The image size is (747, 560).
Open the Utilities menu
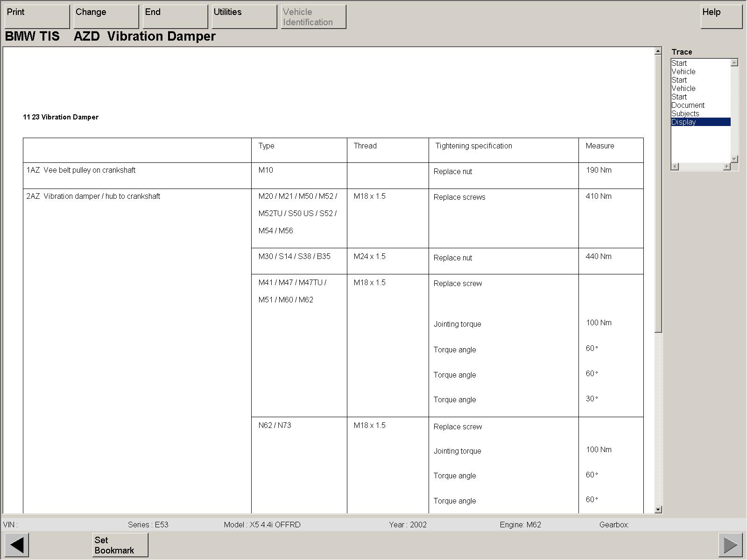coord(244,16)
